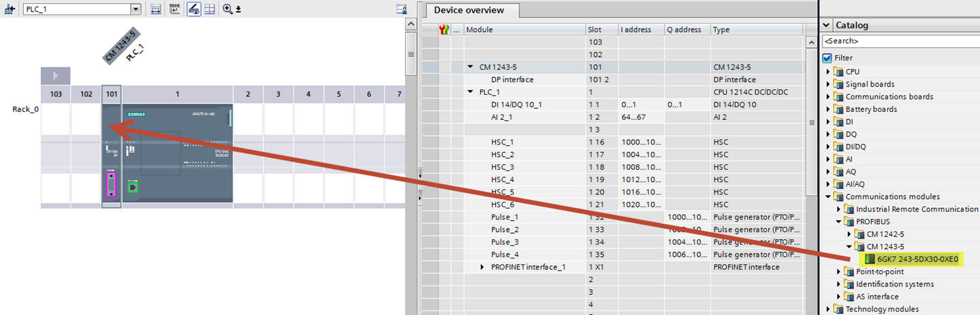Screen dimensions: 980x315
Task: Expand the collapsed rack slots arrow button
Action: point(56,76)
